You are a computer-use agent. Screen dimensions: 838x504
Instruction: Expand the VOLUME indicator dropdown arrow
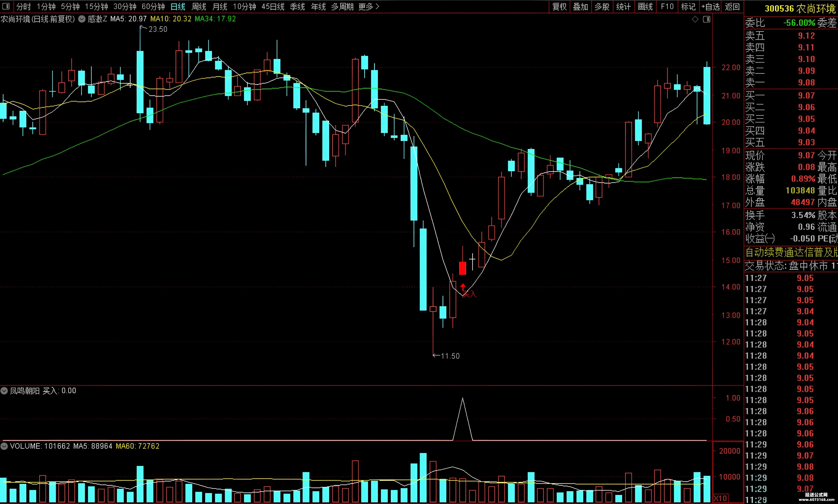pyautogui.click(x=4, y=446)
